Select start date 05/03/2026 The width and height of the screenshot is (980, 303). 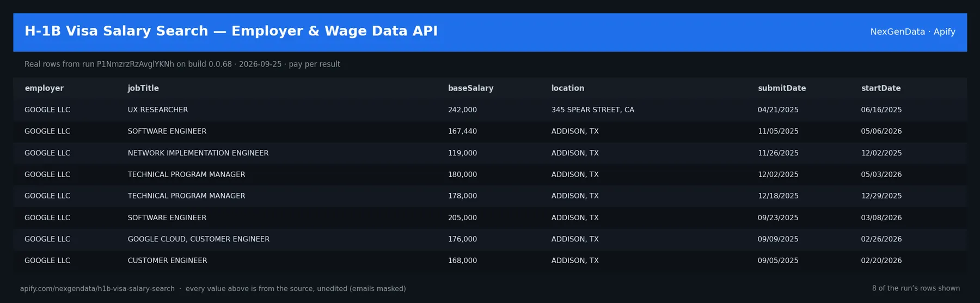pos(881,174)
